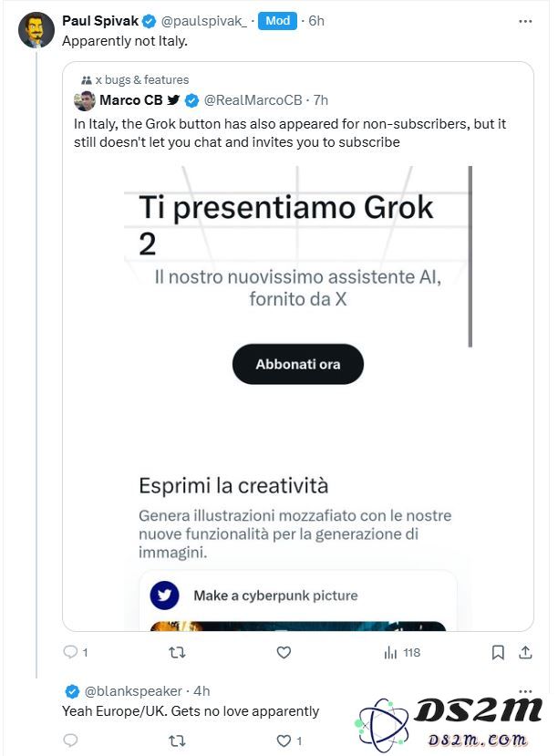Image resolution: width=558 pixels, height=756 pixels.
Task: View analytics showing 118 views
Action: coord(402,653)
